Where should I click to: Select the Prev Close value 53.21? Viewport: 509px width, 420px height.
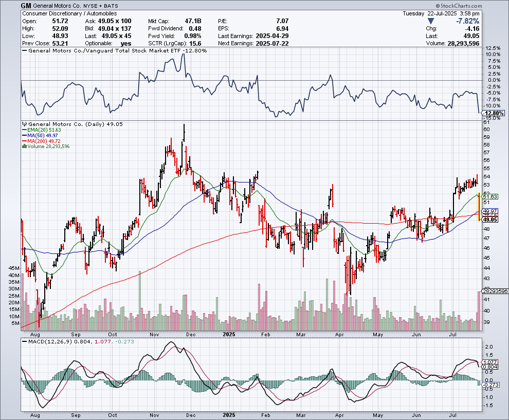coord(60,44)
